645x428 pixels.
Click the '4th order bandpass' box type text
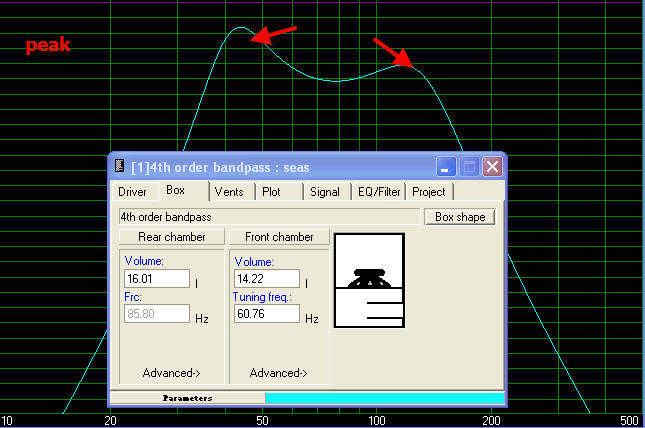click(x=166, y=217)
